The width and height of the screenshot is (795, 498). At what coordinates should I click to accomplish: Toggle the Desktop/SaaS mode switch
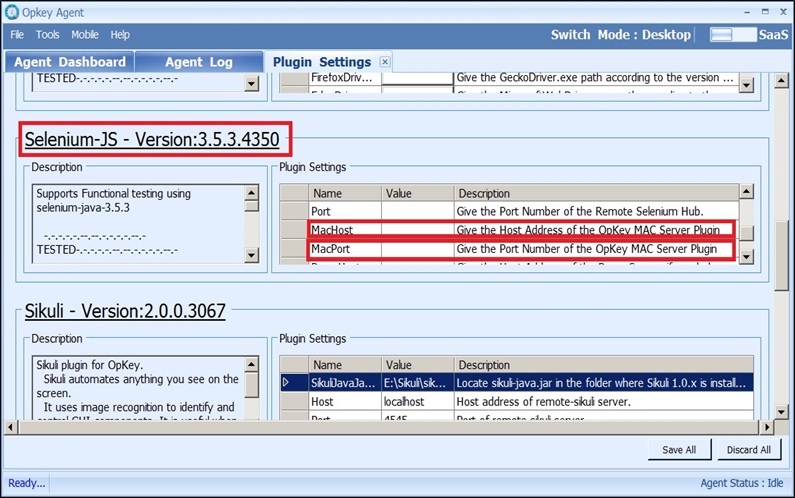(x=733, y=34)
